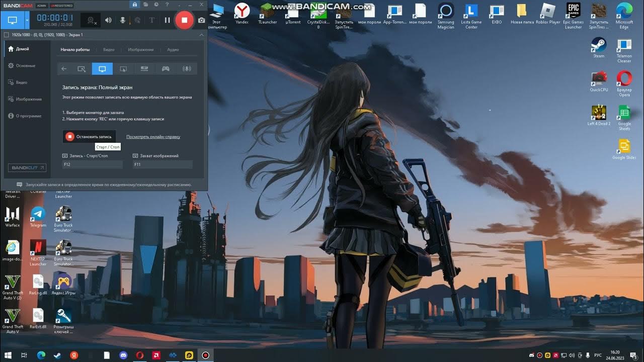The image size is (644, 362).
Task: Open Samsung Magician desktop icon
Action: click(x=446, y=16)
